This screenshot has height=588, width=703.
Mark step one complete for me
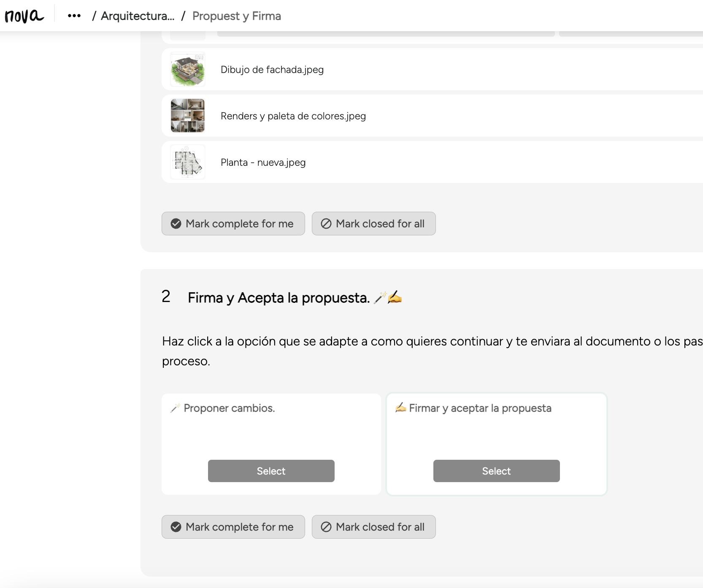(233, 224)
